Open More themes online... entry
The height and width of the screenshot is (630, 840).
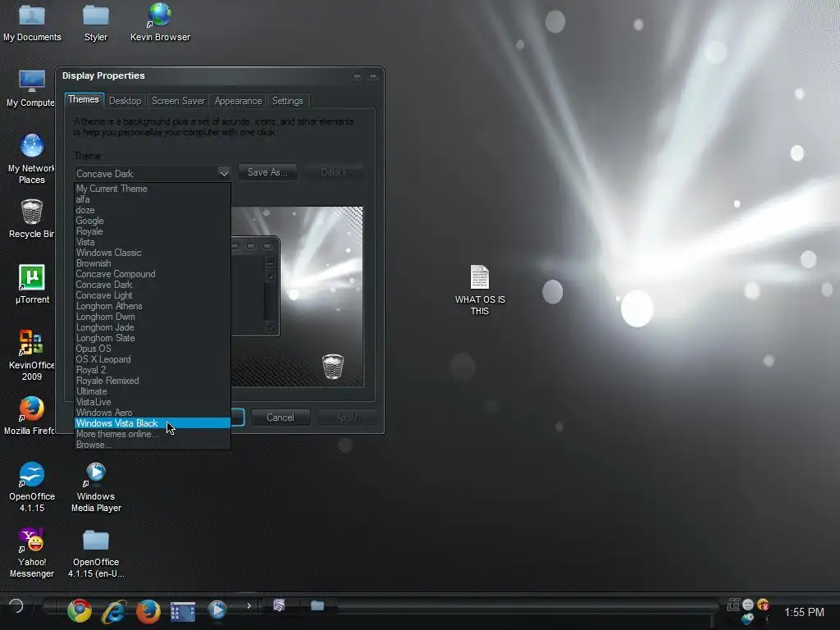(x=152, y=434)
